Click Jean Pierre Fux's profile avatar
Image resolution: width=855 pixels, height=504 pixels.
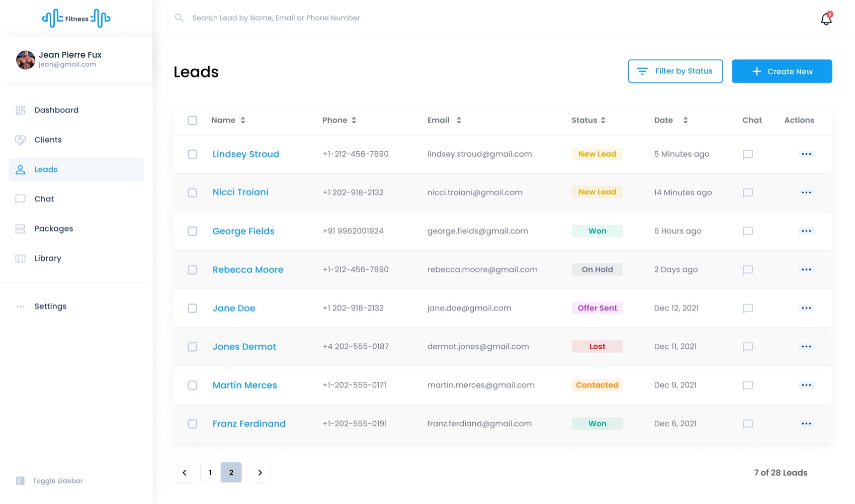pos(26,60)
